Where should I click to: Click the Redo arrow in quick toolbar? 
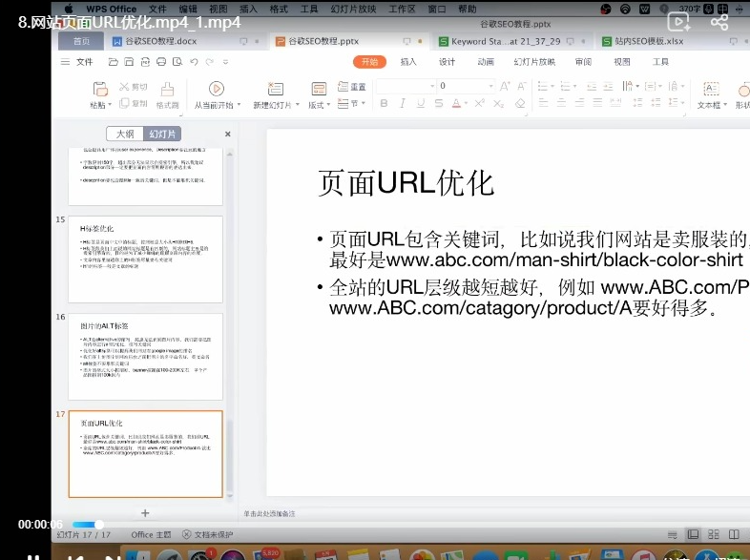[210, 62]
